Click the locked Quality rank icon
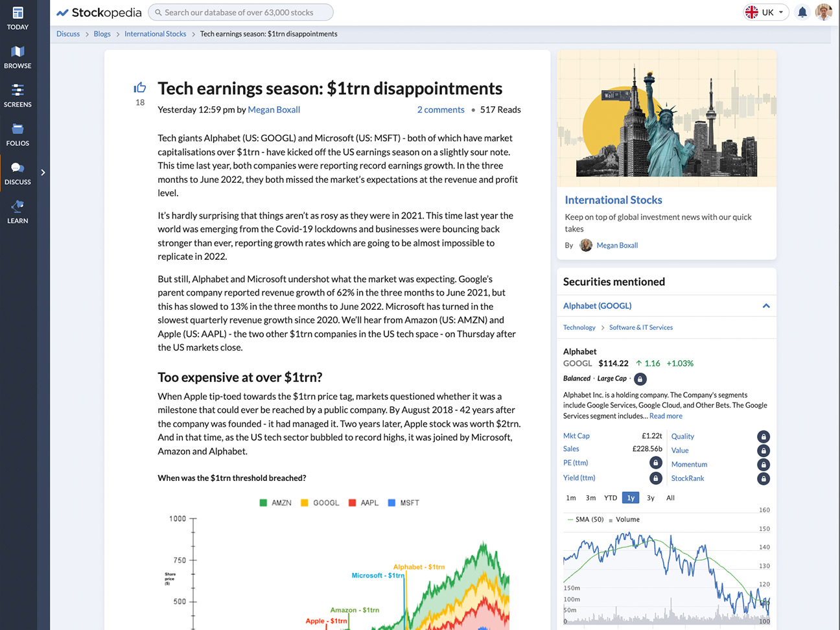 pos(764,437)
